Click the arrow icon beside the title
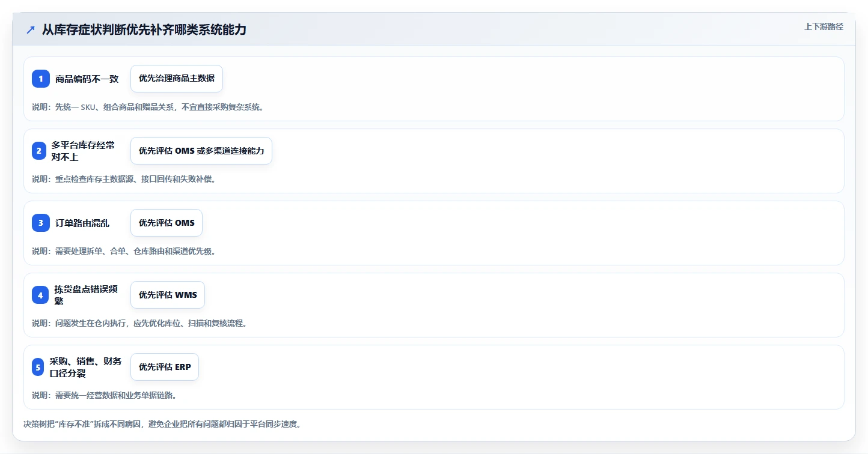868x454 pixels. pos(31,29)
